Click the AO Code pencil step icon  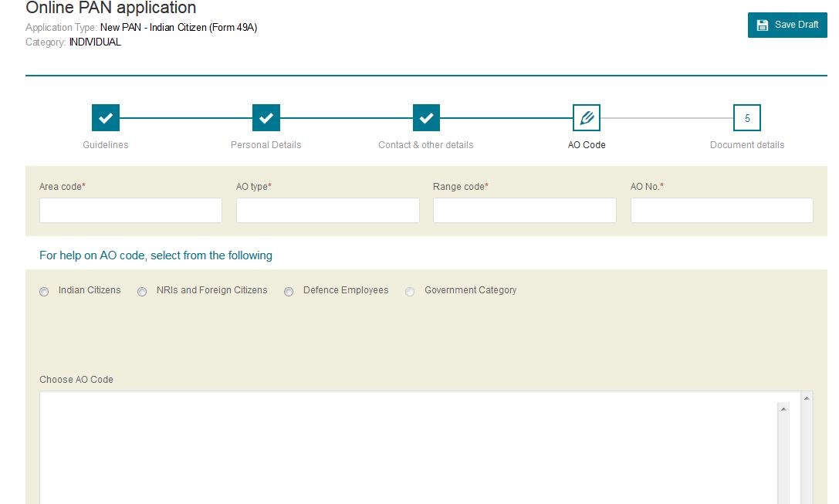[x=587, y=118]
